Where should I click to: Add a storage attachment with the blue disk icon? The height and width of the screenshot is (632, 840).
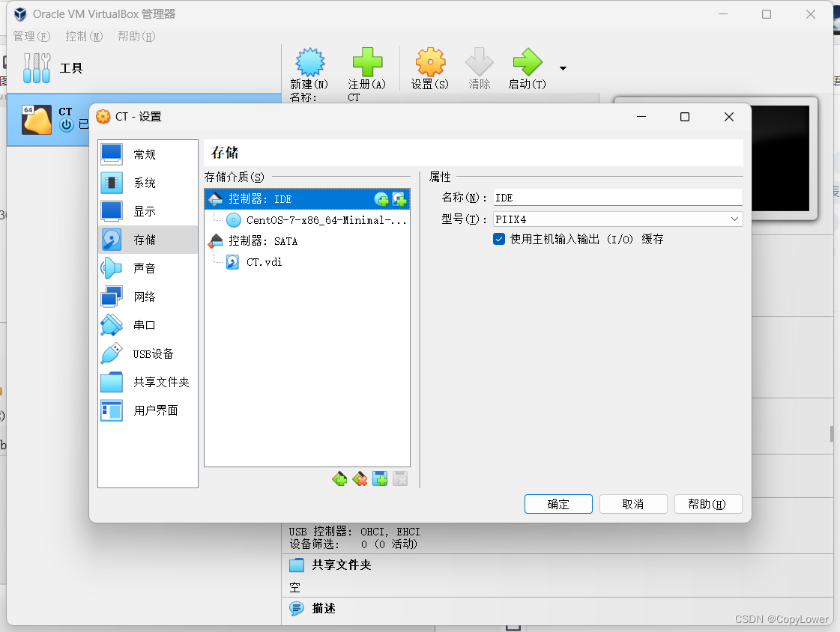(x=380, y=478)
